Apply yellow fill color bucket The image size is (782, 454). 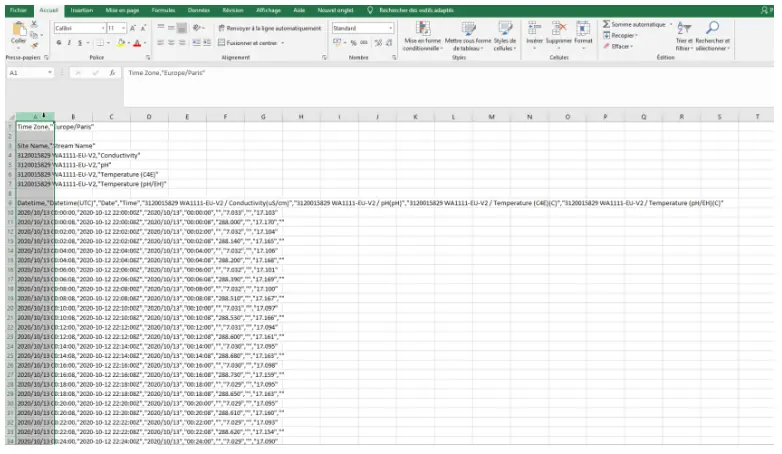[x=121, y=43]
